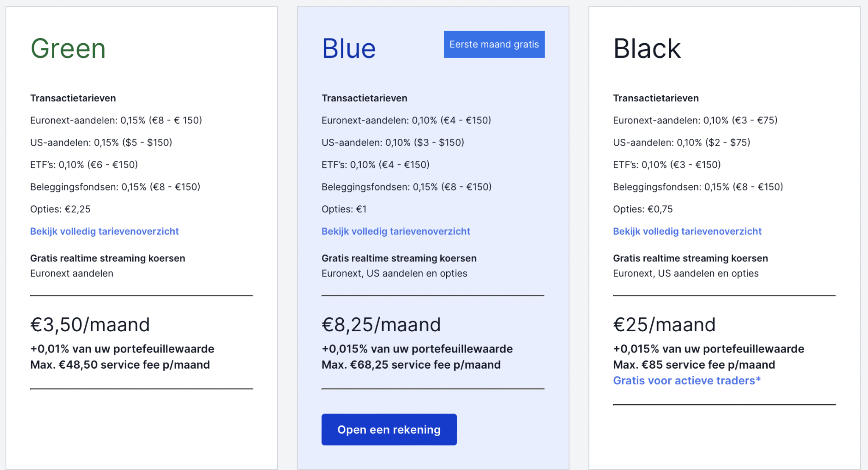Select the Green plan heading
This screenshot has width=868, height=470.
click(x=68, y=48)
